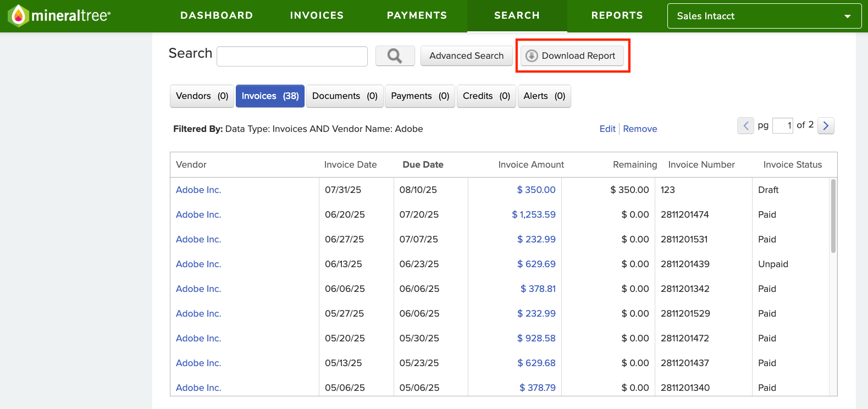Viewport: 868px width, 409px height.
Task: Sort by the Vendor column header
Action: click(191, 164)
